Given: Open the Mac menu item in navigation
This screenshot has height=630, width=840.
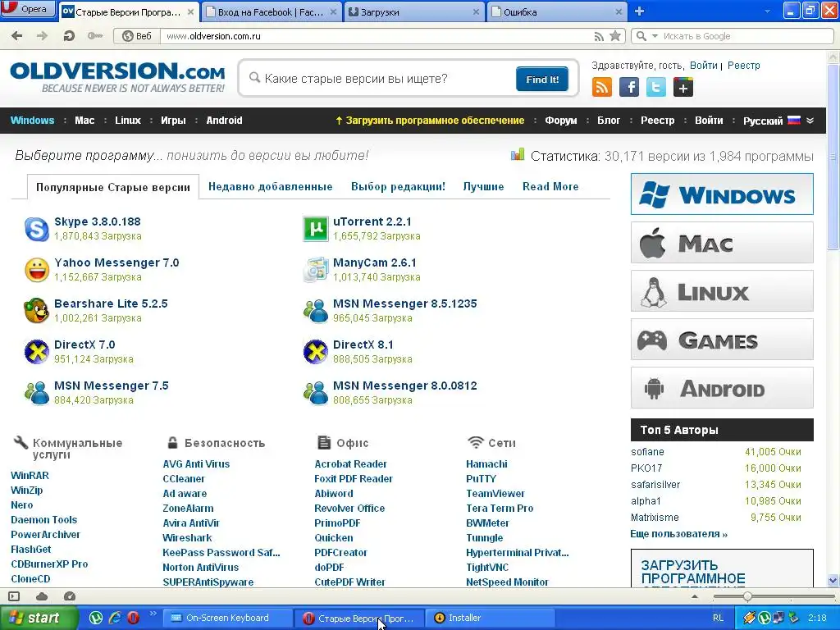Looking at the screenshot, I should click(84, 121).
